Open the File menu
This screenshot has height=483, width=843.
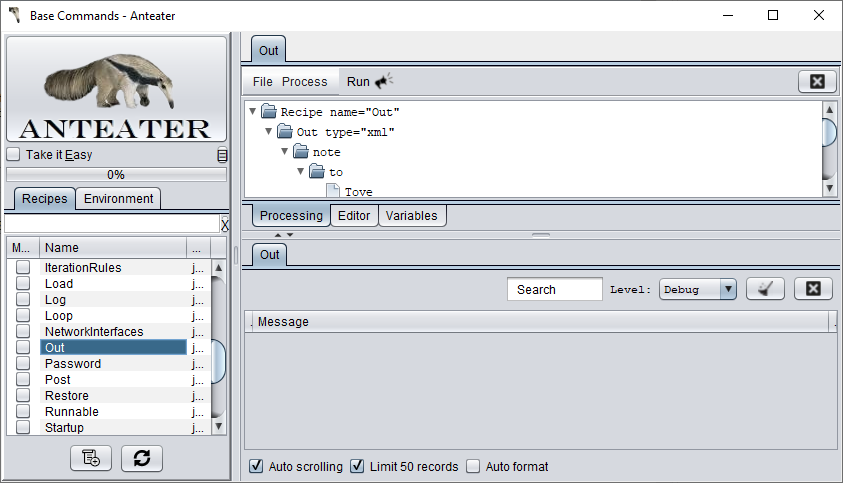click(x=262, y=81)
